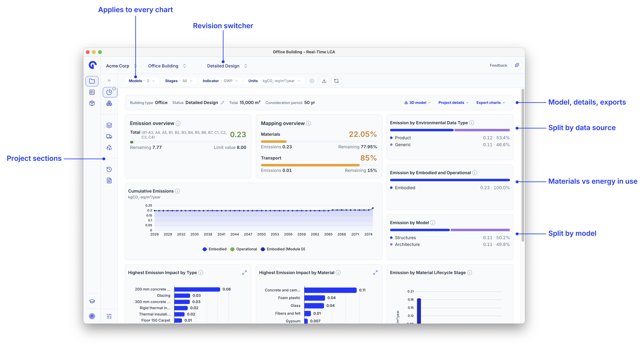The width and height of the screenshot is (644, 353).
Task: Click the Embodied and Operational blue bar
Action: pos(450,180)
